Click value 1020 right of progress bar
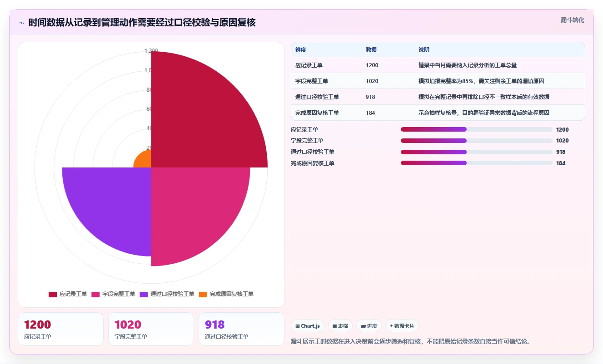This screenshot has width=603, height=364. [x=562, y=141]
